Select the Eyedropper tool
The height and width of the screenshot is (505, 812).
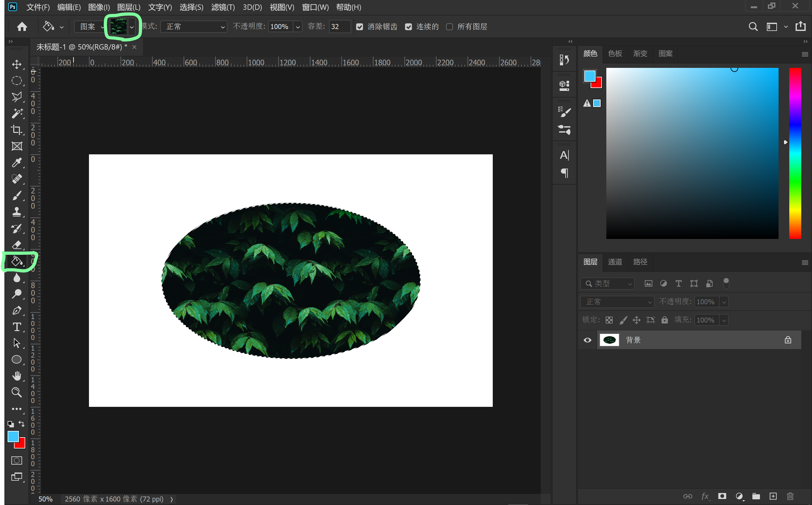tap(17, 162)
